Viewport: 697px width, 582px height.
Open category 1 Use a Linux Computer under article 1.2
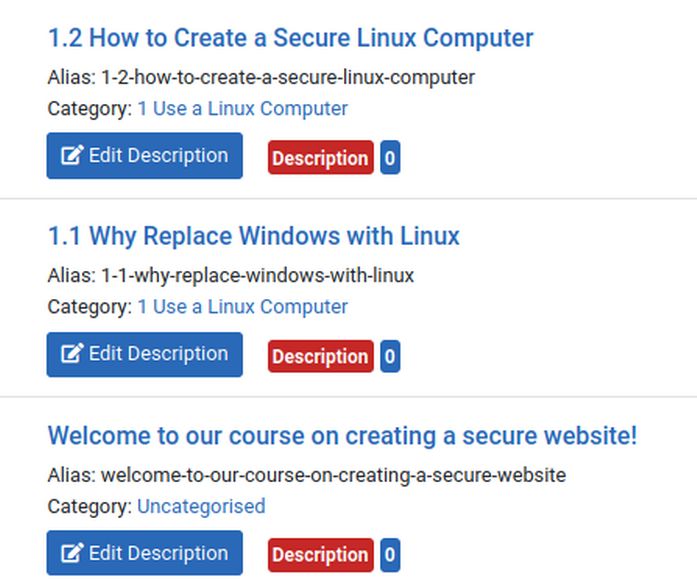[242, 108]
